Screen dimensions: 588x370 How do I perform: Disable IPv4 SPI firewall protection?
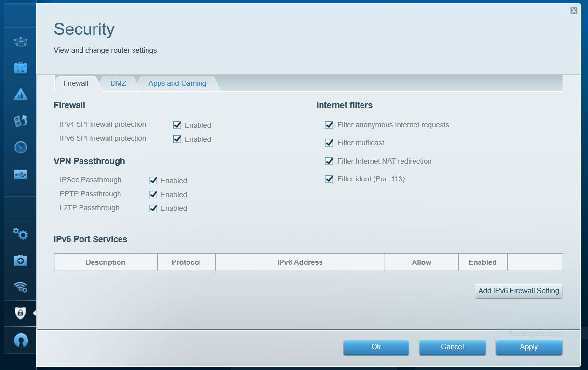(177, 125)
